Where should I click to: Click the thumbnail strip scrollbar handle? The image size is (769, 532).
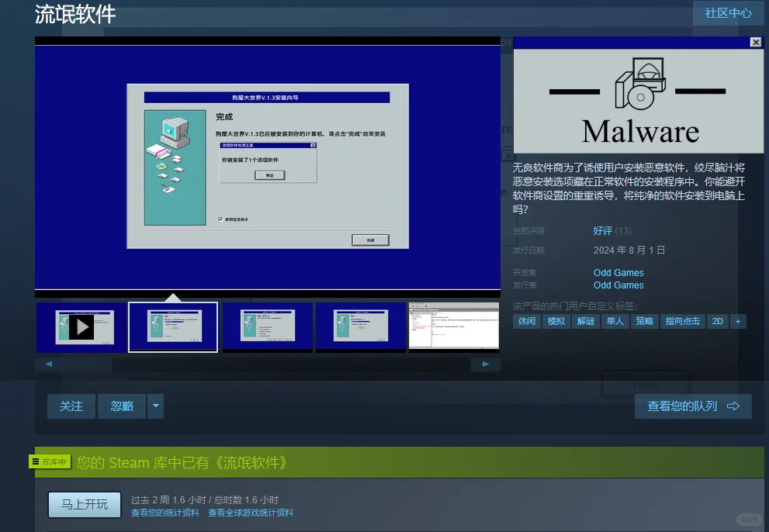(87, 364)
